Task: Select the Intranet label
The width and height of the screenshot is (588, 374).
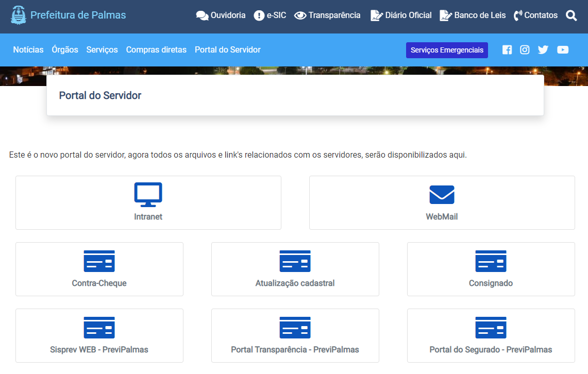Action: (x=148, y=216)
